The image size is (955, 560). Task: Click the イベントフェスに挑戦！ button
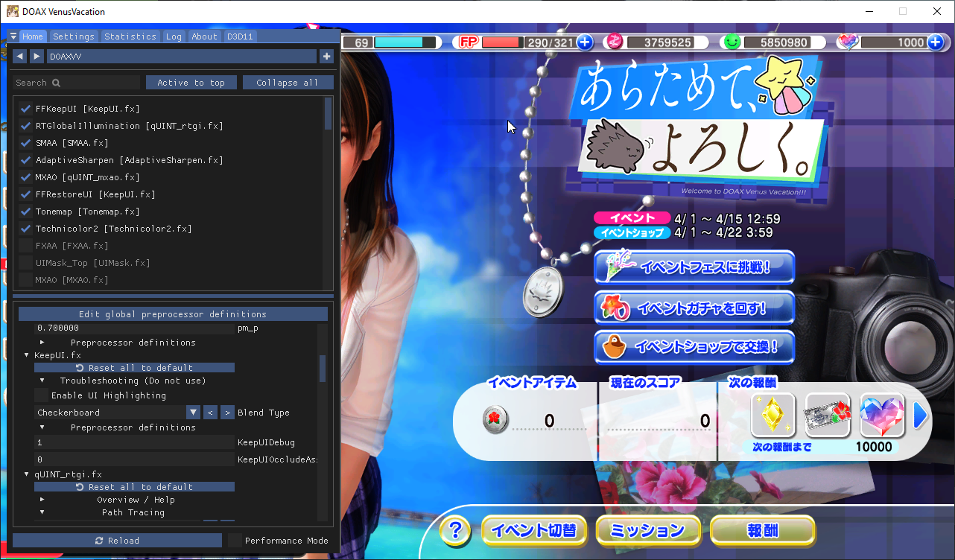(694, 267)
